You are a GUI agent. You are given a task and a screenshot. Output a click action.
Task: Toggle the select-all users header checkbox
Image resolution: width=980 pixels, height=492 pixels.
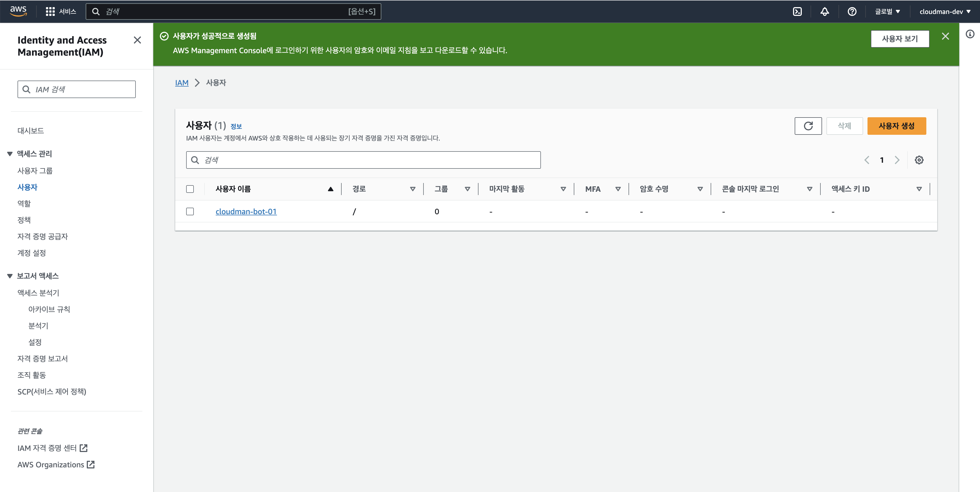[190, 189]
